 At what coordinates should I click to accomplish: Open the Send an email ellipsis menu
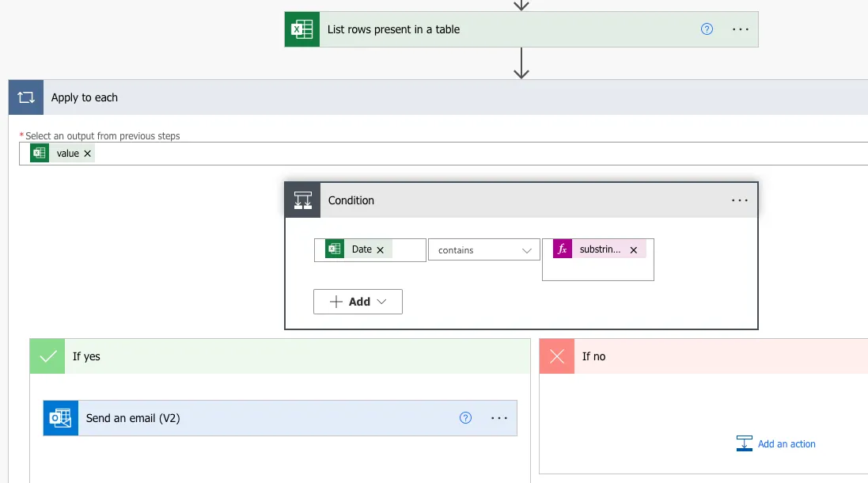point(499,418)
